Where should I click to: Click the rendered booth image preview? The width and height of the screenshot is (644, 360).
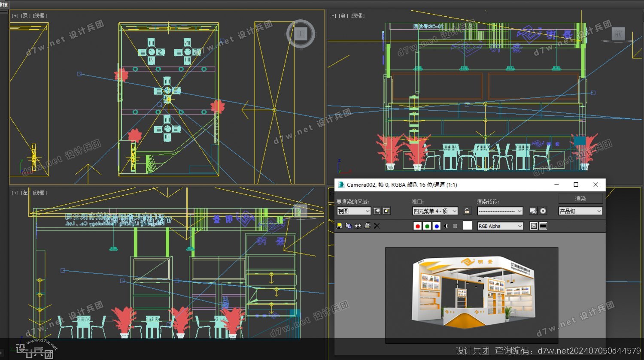(x=471, y=295)
